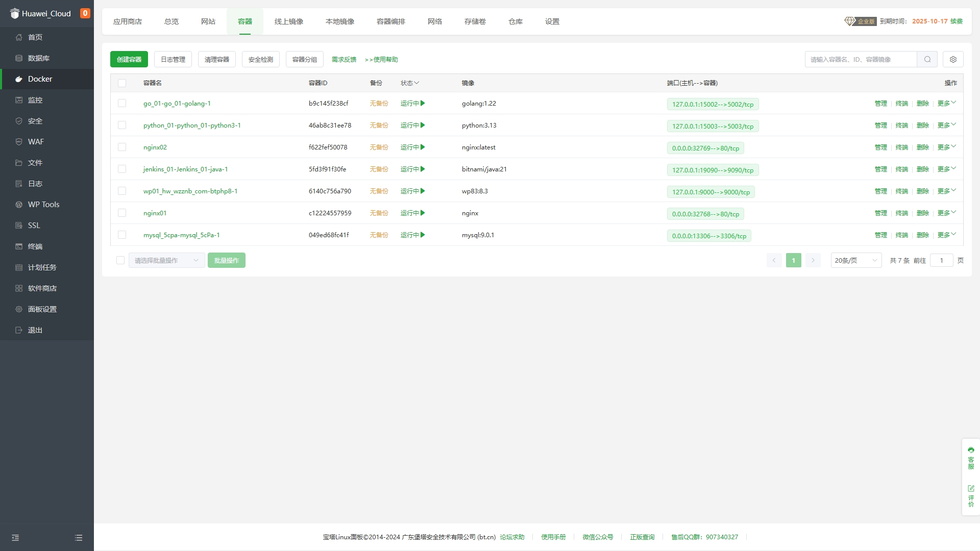980x551 pixels.
Task: Click the 终端 terminal sidebar icon
Action: tap(19, 246)
